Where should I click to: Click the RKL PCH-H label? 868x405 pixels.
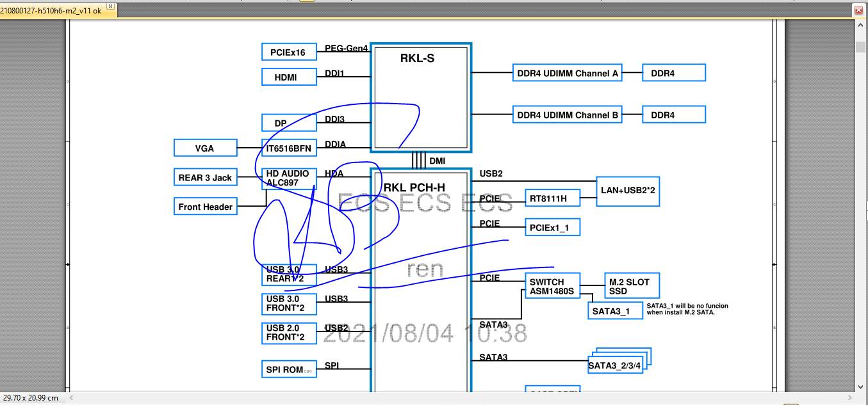[x=414, y=187]
